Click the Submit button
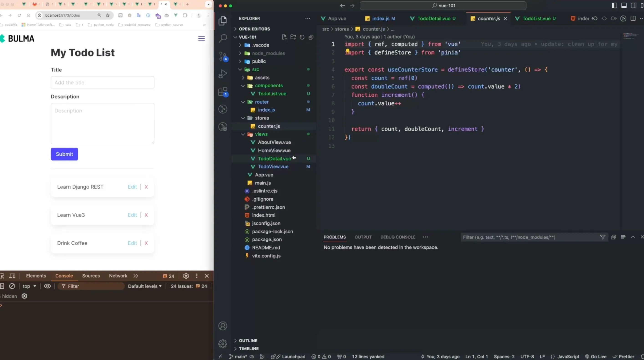Screen dimensions: 644x360 [64, 154]
